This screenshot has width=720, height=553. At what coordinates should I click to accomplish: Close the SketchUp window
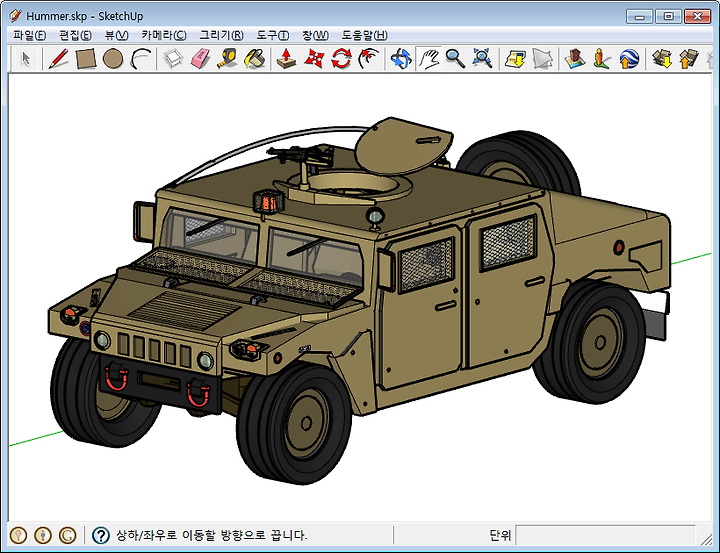[698, 17]
